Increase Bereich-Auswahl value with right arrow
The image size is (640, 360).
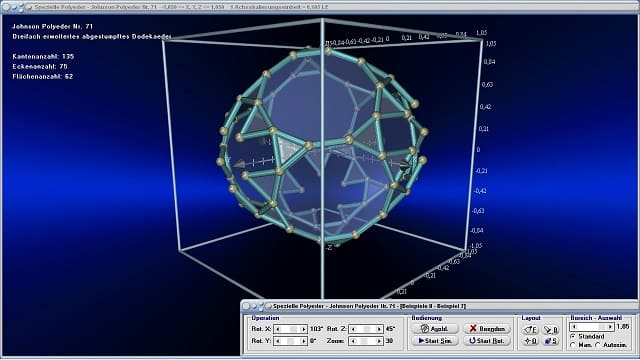pos(610,327)
